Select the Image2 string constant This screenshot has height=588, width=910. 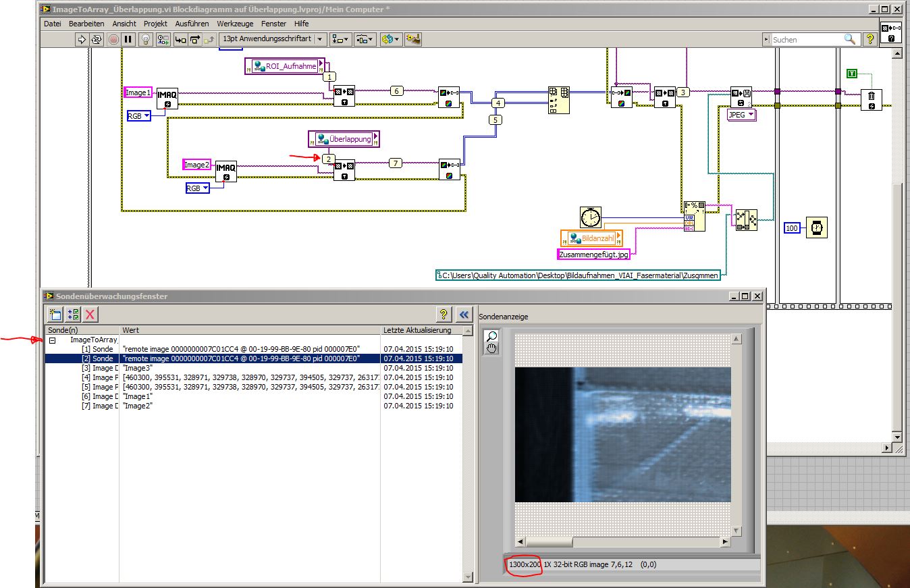click(x=197, y=165)
